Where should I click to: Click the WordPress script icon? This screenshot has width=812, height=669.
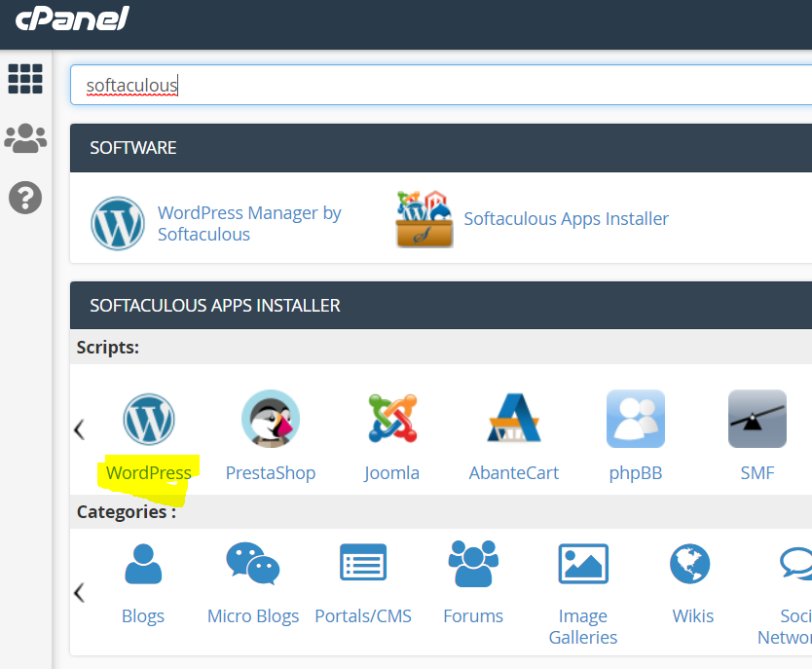149,419
